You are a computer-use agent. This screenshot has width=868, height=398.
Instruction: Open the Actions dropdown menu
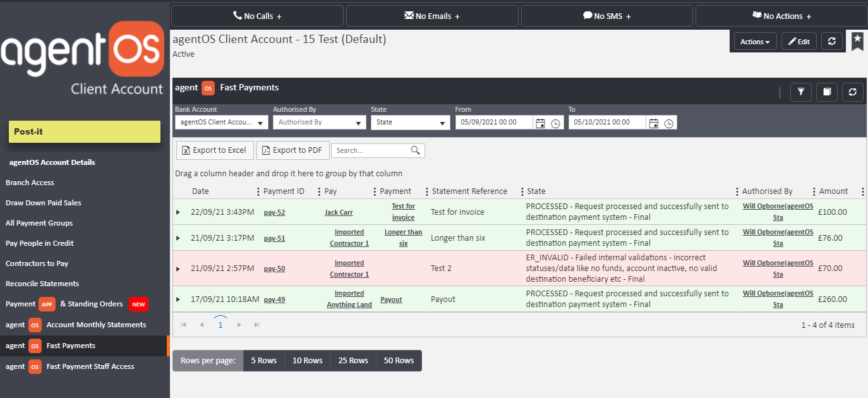click(755, 42)
